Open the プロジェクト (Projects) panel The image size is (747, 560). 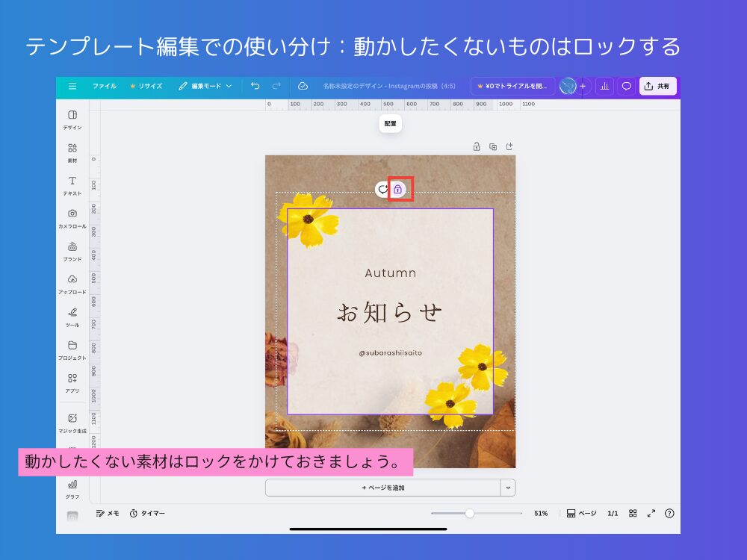point(72,348)
